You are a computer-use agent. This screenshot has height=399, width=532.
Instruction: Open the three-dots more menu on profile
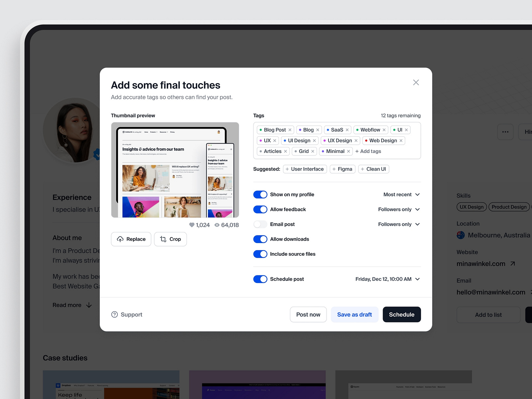(x=505, y=132)
